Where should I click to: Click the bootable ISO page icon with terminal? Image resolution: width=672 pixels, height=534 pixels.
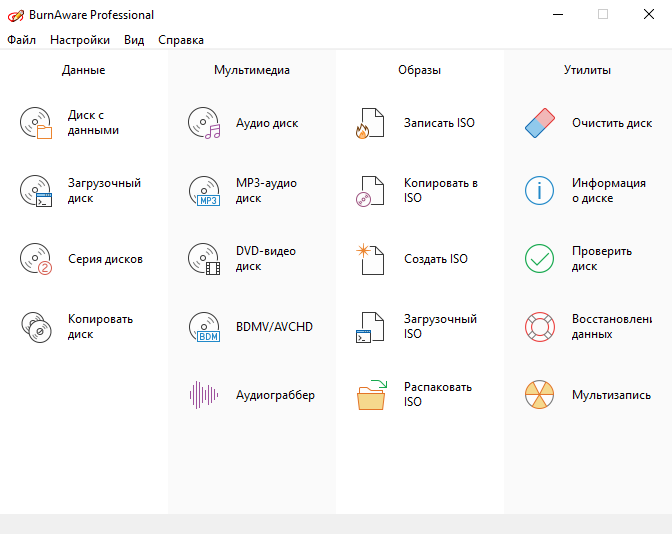[370, 327]
